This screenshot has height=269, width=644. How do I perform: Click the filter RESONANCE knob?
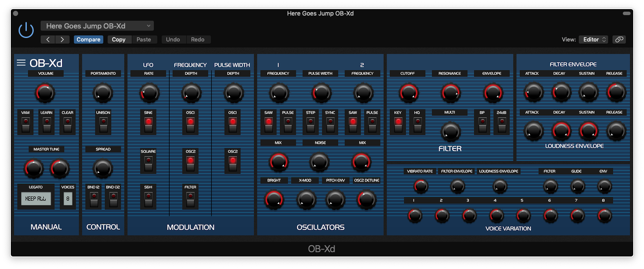coord(450,93)
